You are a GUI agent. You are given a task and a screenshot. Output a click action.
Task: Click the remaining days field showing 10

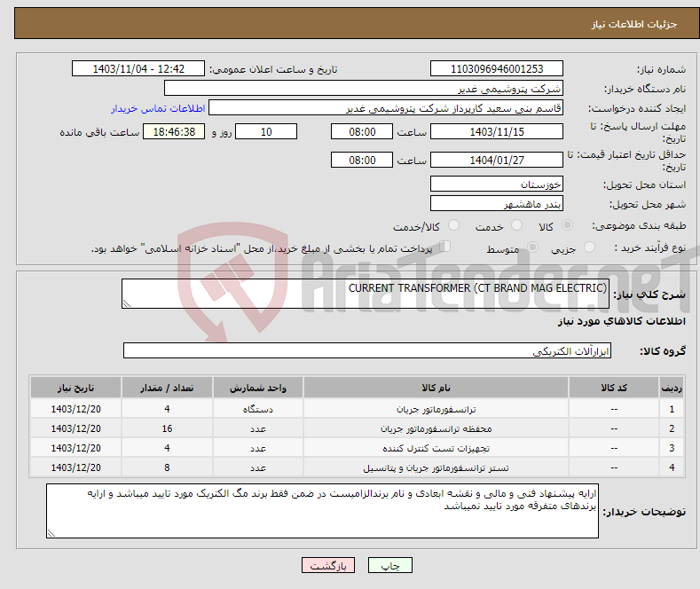coord(266,131)
